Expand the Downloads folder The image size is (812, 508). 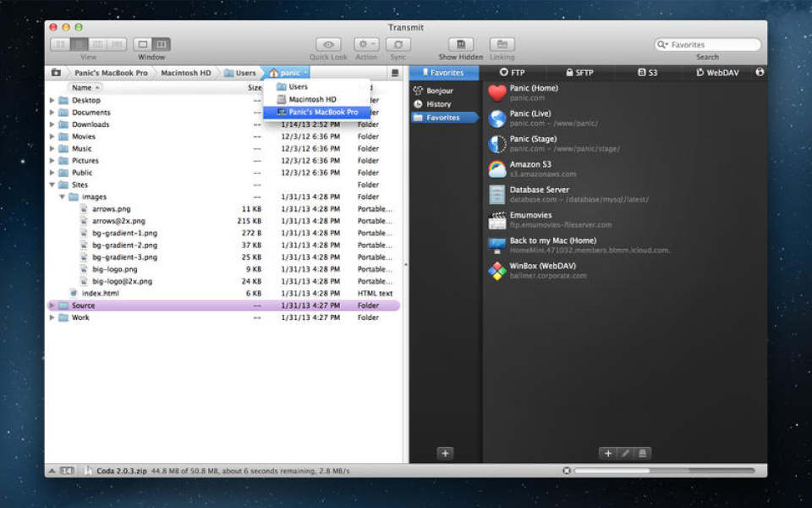(52, 124)
